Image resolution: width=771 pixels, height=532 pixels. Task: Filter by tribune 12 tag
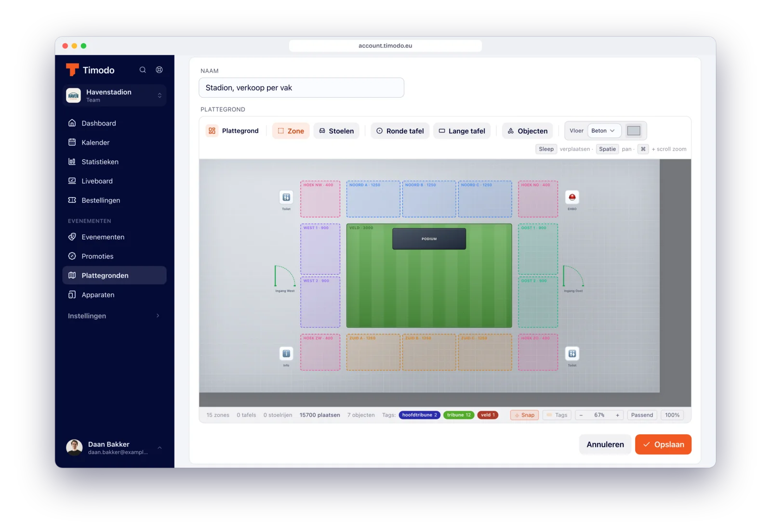(459, 415)
